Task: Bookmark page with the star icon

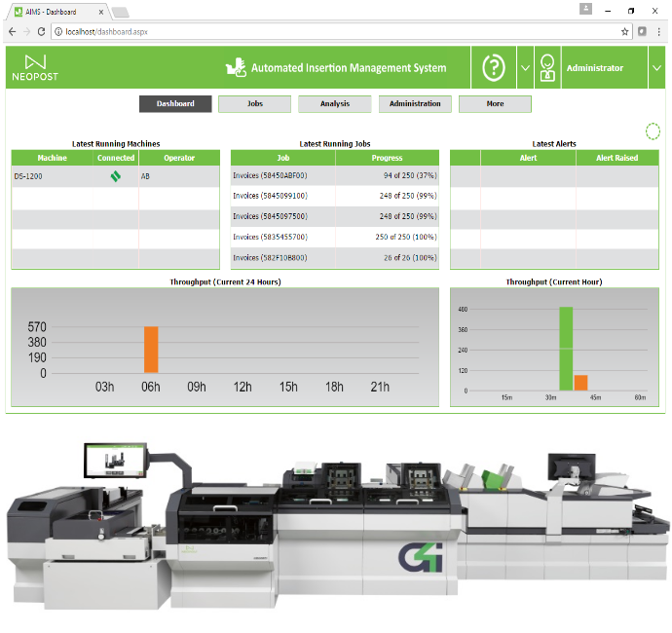Action: (x=625, y=31)
